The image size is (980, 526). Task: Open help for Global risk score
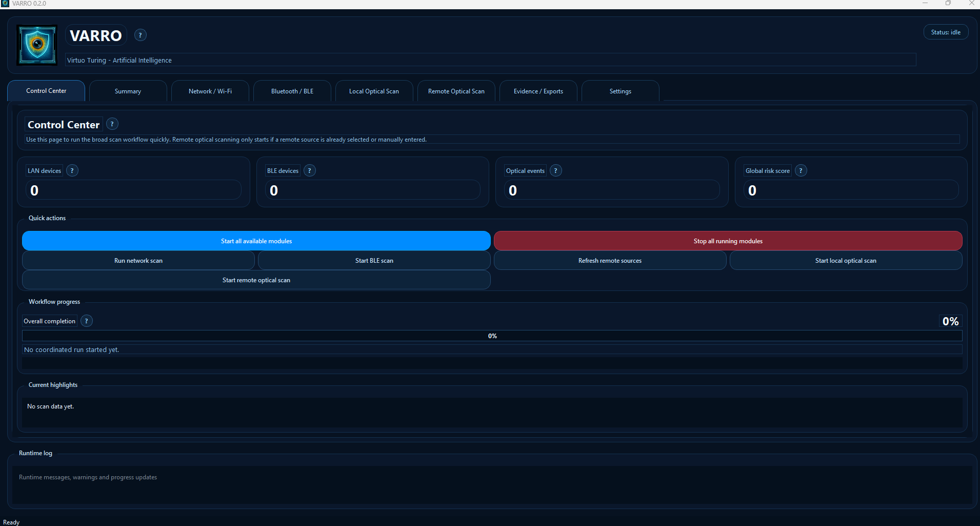(x=801, y=170)
